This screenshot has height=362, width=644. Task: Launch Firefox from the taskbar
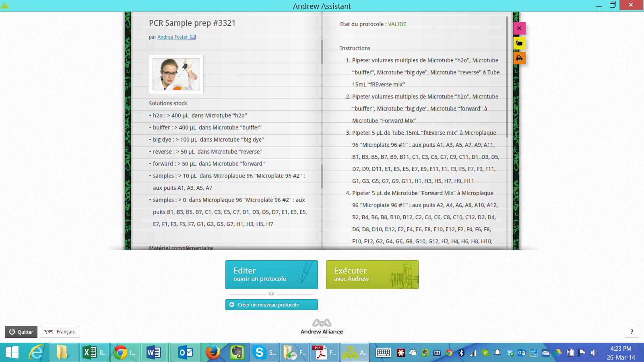pos(213,353)
